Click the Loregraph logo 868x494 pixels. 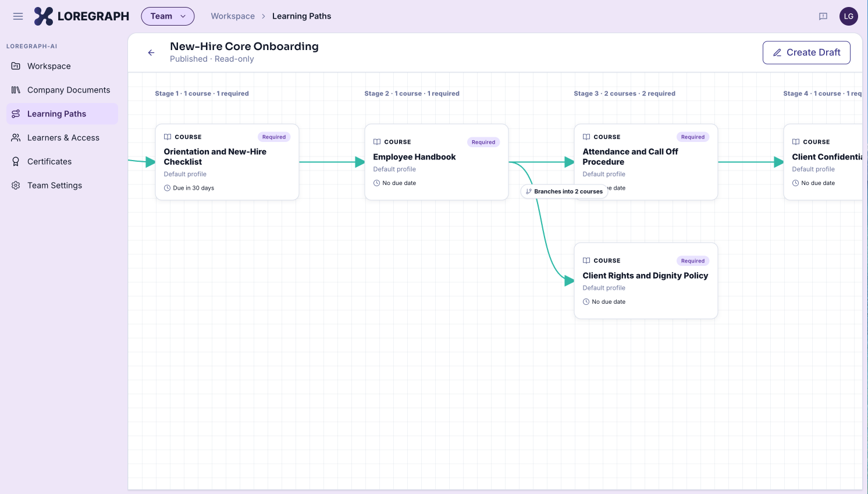pyautogui.click(x=81, y=16)
